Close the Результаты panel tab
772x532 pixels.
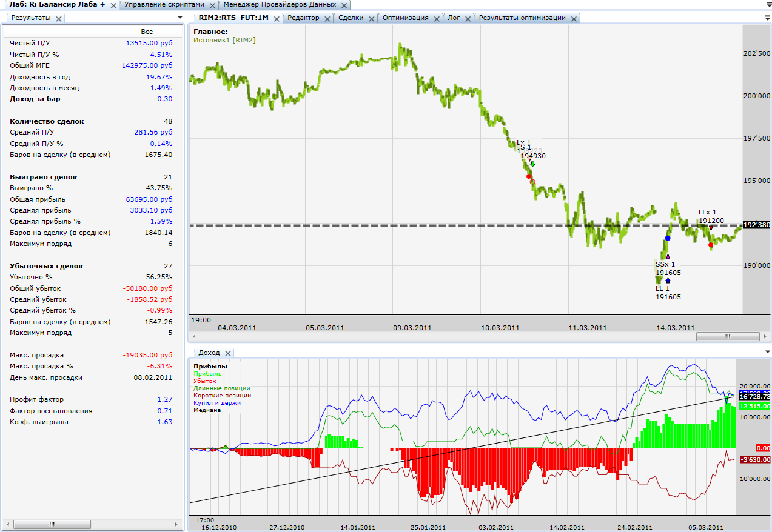pyautogui.click(x=59, y=19)
